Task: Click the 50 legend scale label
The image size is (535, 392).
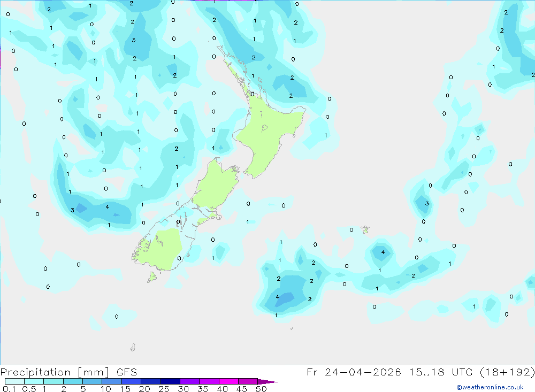Action: [x=262, y=389]
